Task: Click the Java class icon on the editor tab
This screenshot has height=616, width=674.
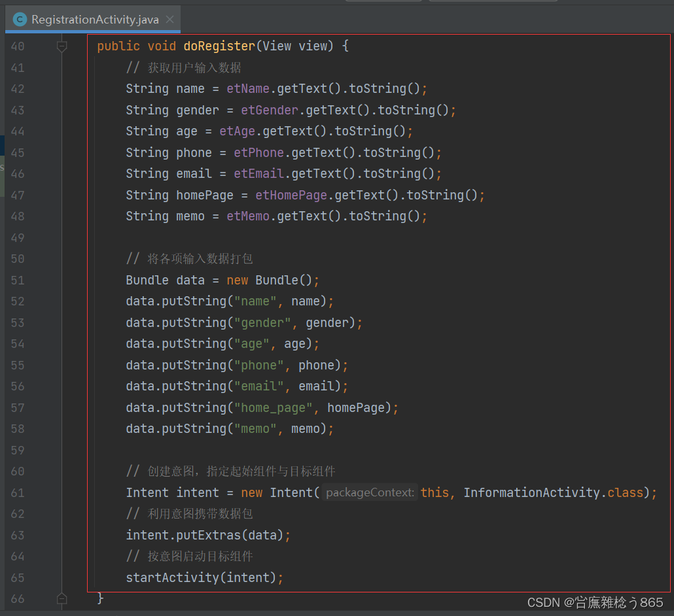Action: (20, 19)
